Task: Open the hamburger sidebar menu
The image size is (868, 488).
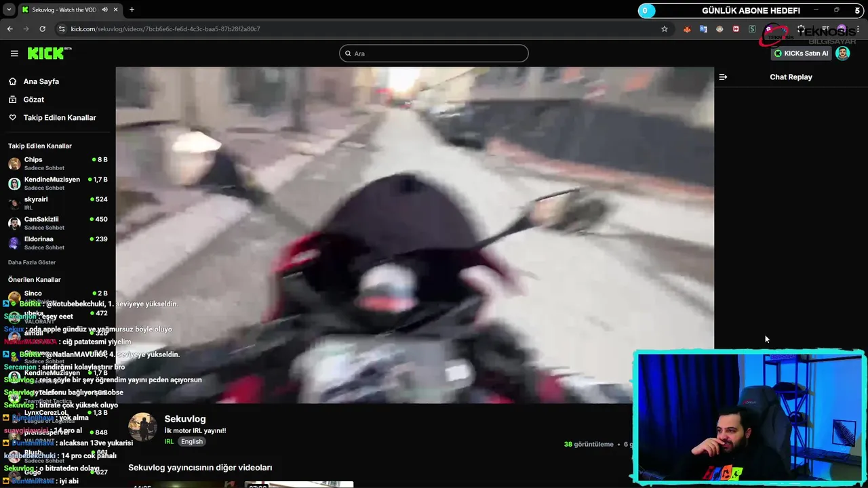Action: coord(14,54)
